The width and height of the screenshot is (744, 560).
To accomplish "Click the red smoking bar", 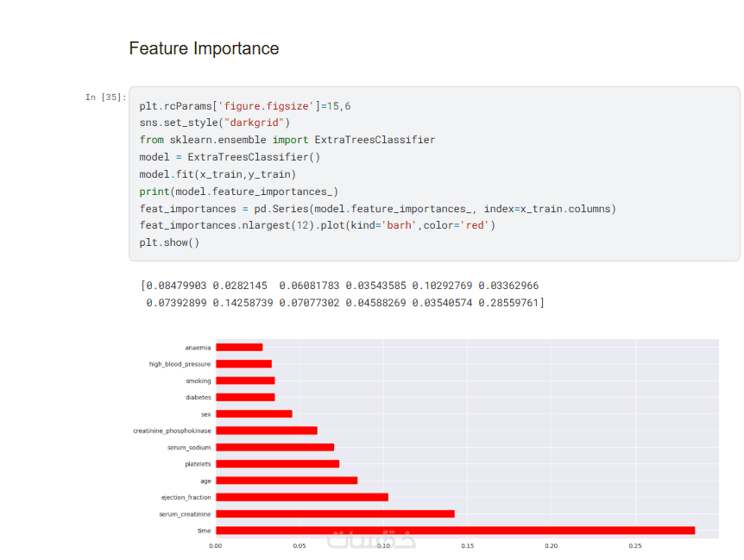I will [x=245, y=381].
